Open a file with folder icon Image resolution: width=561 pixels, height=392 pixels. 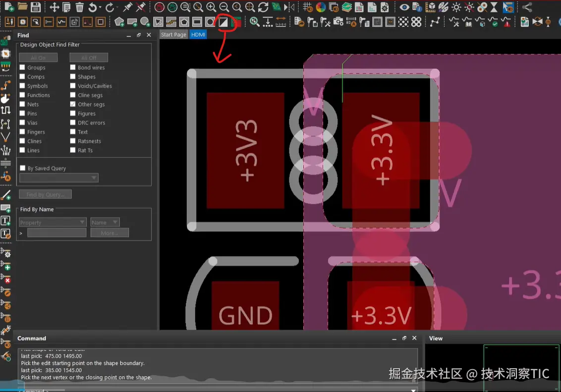[22, 7]
